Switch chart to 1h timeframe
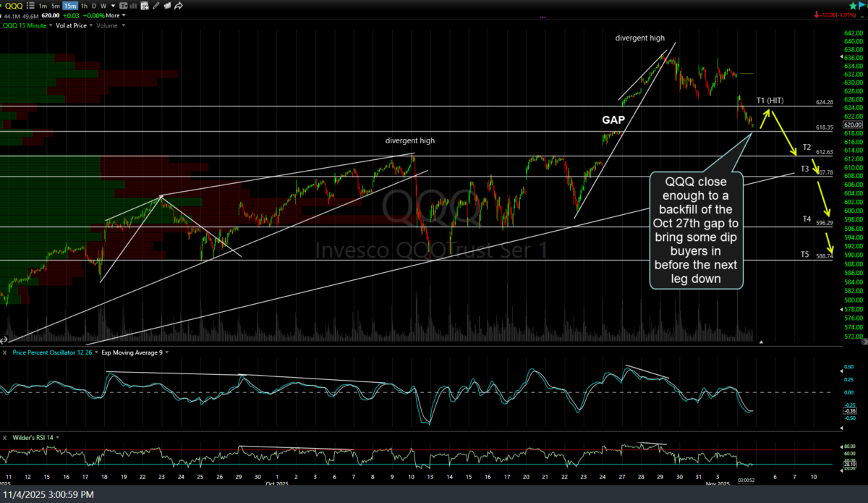The height and width of the screenshot is (503, 868). 84,5
